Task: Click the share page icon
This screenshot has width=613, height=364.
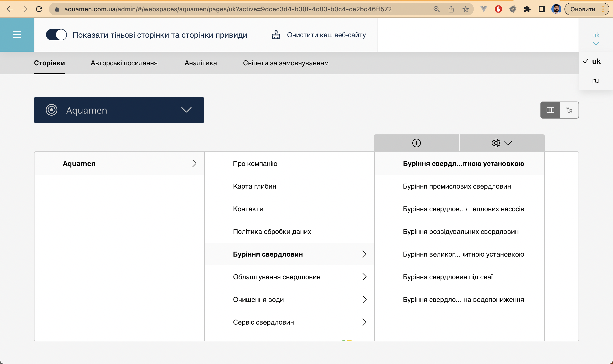Action: (x=451, y=9)
